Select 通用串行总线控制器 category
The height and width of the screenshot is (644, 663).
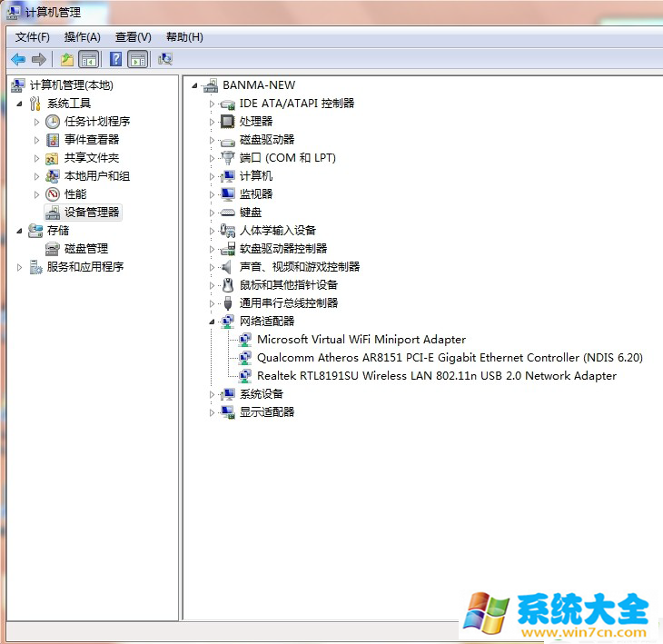tap(289, 303)
